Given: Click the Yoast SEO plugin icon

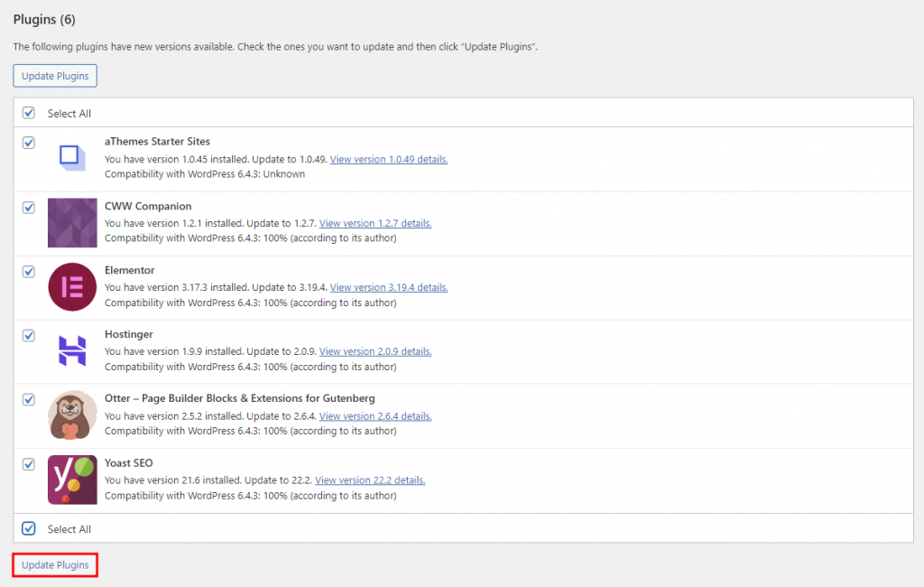Looking at the screenshot, I should pyautogui.click(x=71, y=480).
